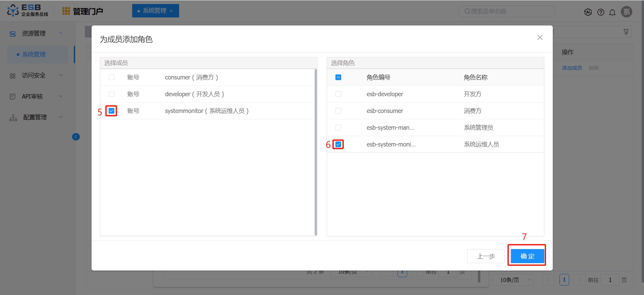
Task: Select page 1 in outer pagination
Action: pyautogui.click(x=564, y=280)
